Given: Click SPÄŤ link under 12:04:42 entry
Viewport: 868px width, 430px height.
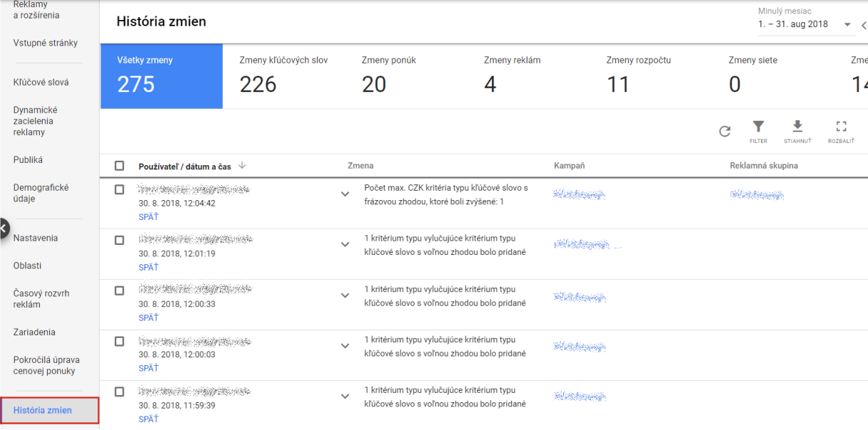Looking at the screenshot, I should pos(148,217).
